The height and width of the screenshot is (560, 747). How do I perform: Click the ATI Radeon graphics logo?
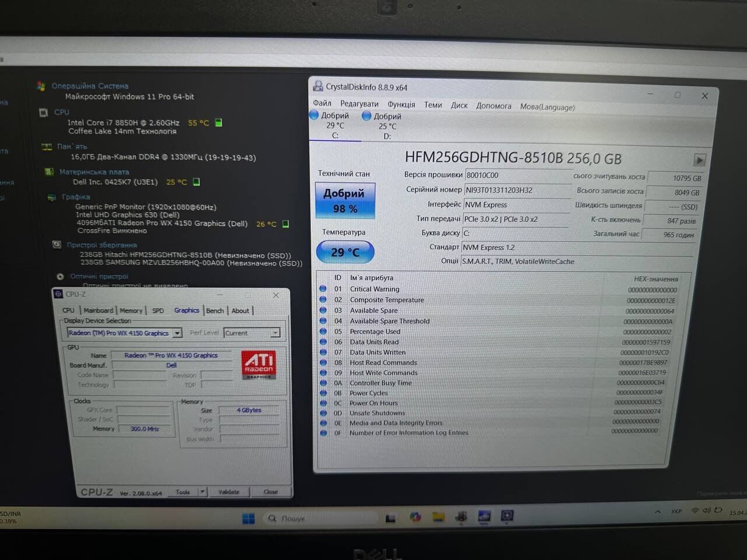pyautogui.click(x=258, y=365)
